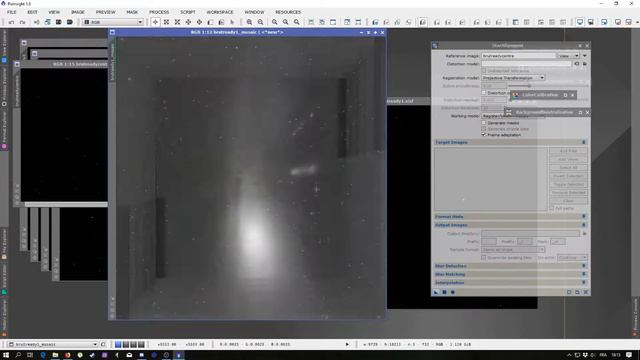Toggle the Generate drizzle data checkbox
This screenshot has width=640, height=360.
pyautogui.click(x=484, y=129)
